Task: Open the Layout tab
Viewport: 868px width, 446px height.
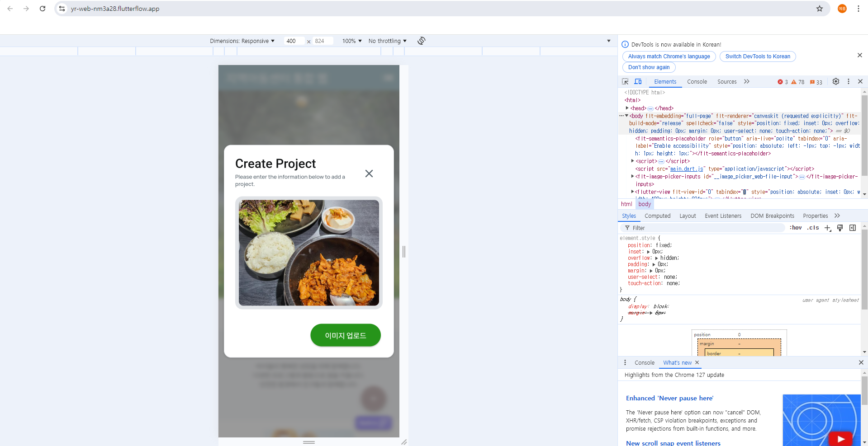Action: point(688,216)
